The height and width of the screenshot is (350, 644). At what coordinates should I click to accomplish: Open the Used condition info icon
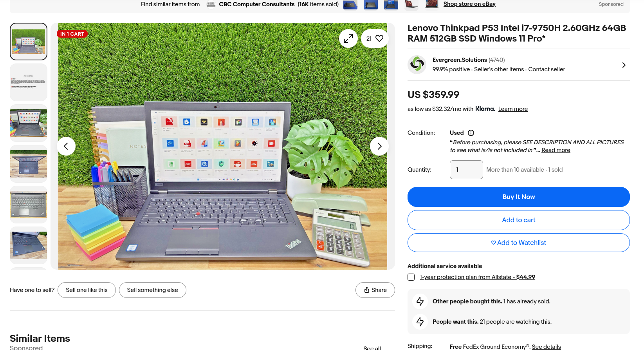point(471,133)
